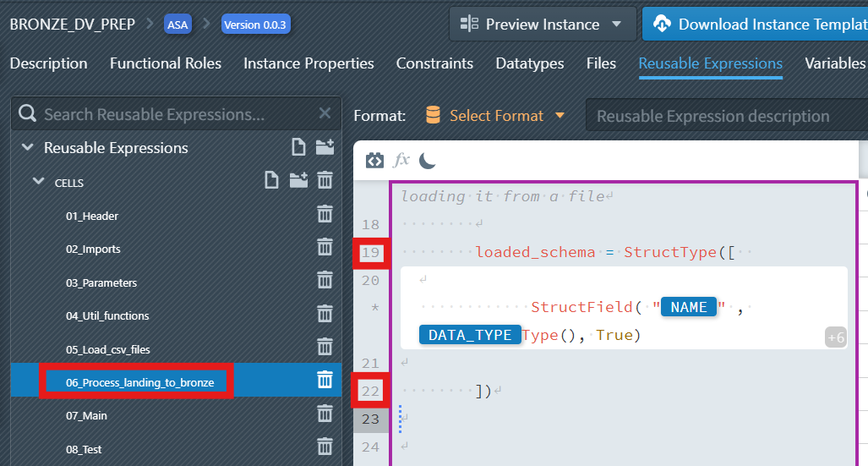Screen dimensions: 868x466
Task: Open the Instance Properties tab
Action: coord(308,63)
